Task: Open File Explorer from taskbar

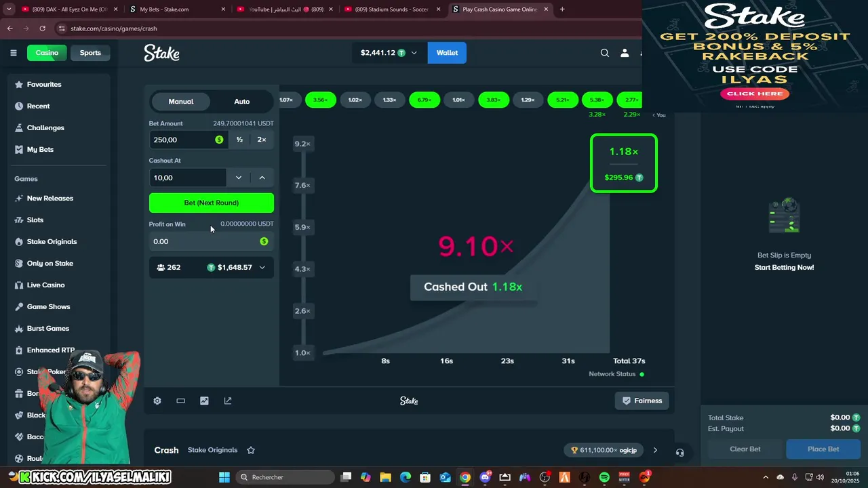Action: point(385,477)
